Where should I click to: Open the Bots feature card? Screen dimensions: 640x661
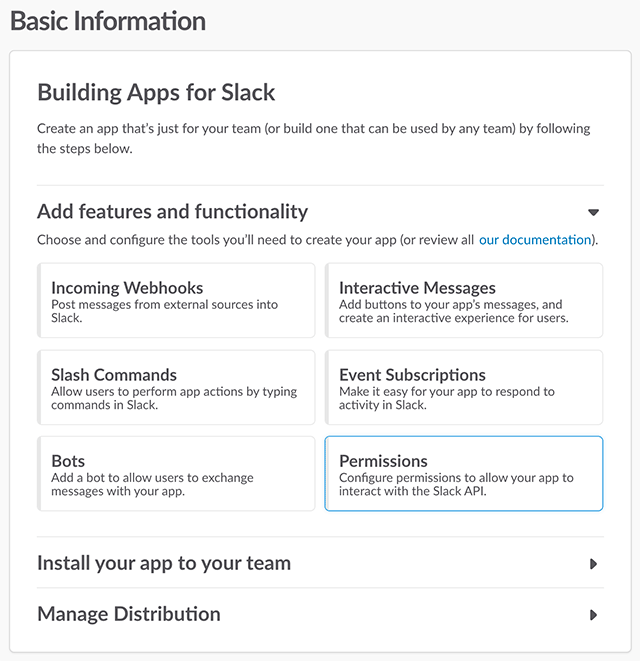tap(176, 473)
